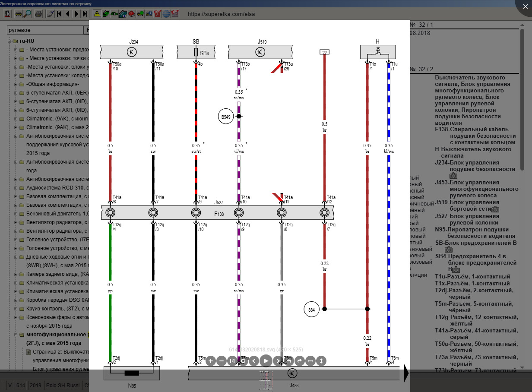Image resolution: width=532 pixels, height=392 pixels.
Task: Open the Круиз-контроль tree entry
Action: pyautogui.click(x=57, y=309)
